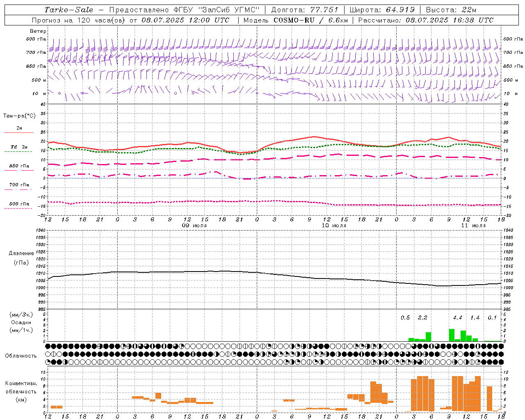Click the 'Высота: 22м' header value

pyautogui.click(x=451, y=10)
